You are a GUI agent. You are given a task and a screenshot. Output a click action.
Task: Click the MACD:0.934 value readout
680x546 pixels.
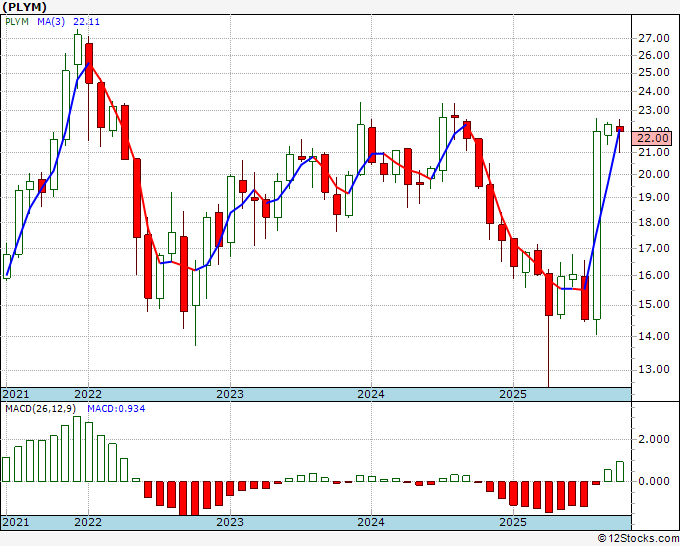click(x=116, y=409)
